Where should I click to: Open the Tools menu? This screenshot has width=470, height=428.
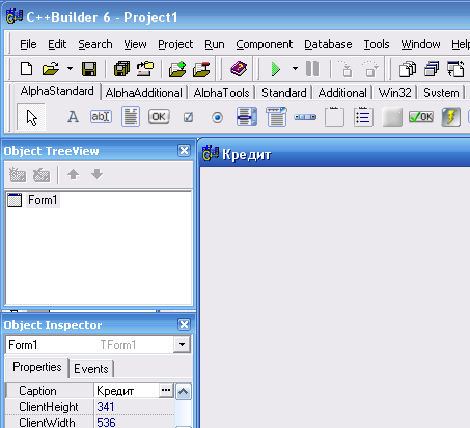click(376, 44)
